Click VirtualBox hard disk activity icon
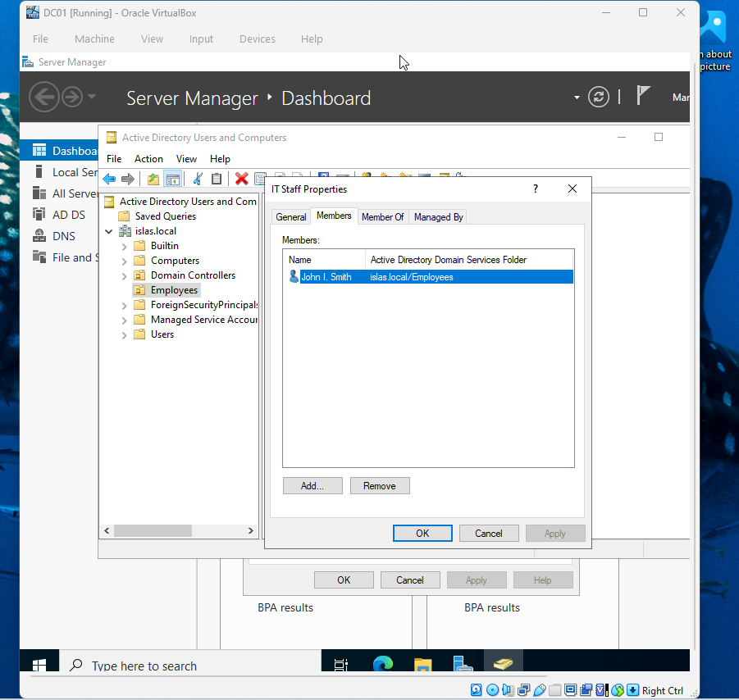 click(x=477, y=690)
